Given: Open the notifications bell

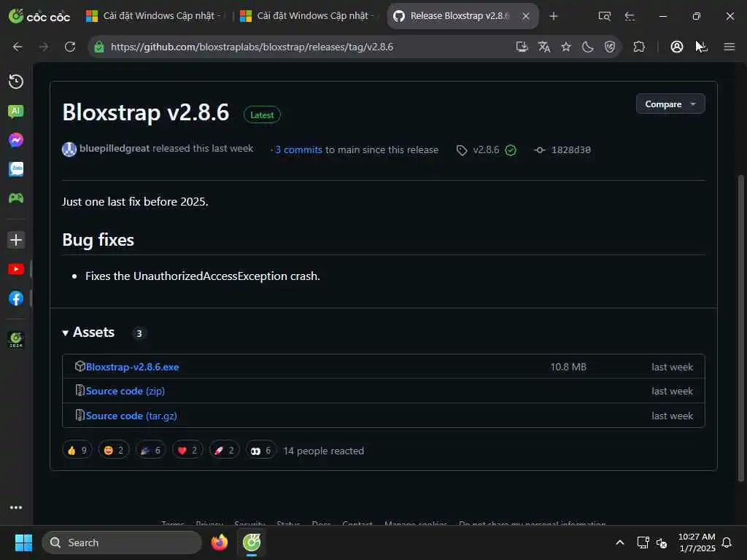Looking at the screenshot, I should coord(727,542).
